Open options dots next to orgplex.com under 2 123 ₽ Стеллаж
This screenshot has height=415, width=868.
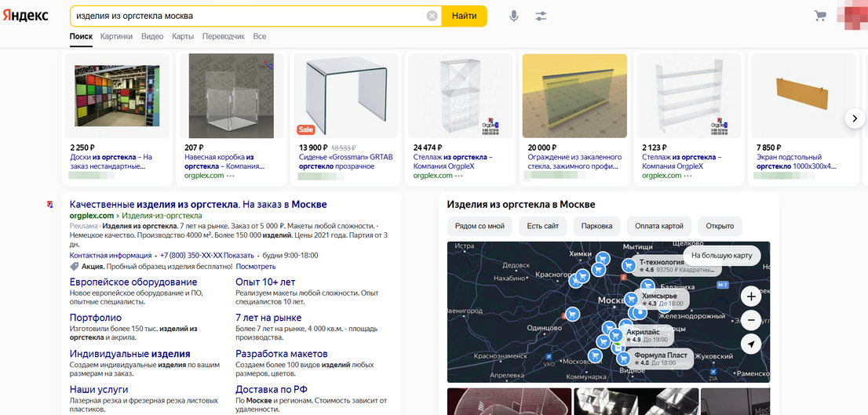688,176
